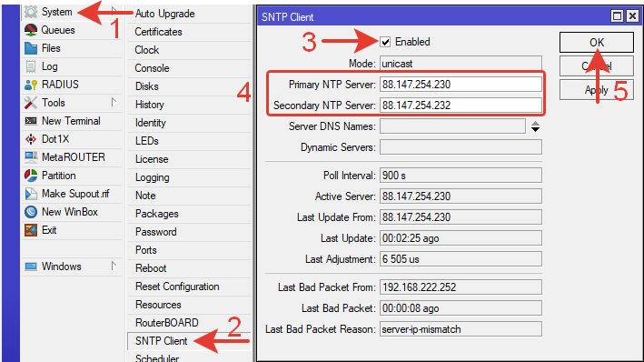Click the New Terminal icon
Image resolution: width=644 pixels, height=362 pixels.
tap(31, 121)
